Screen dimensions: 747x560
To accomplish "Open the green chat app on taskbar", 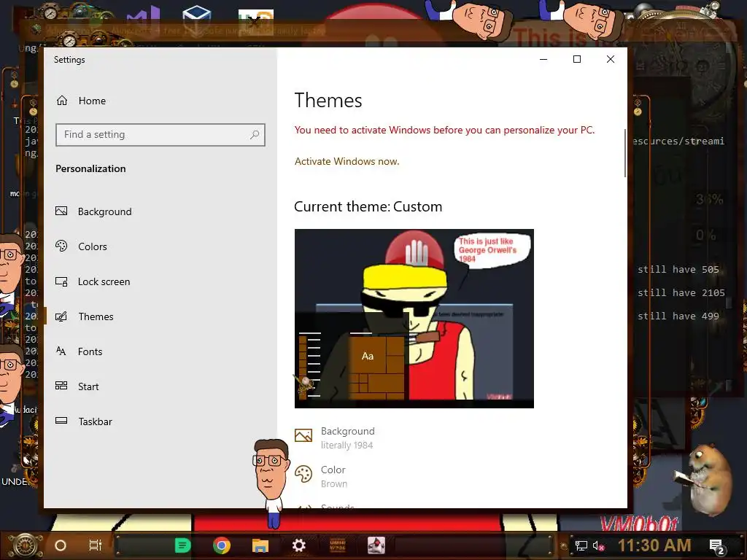I will coord(182,545).
